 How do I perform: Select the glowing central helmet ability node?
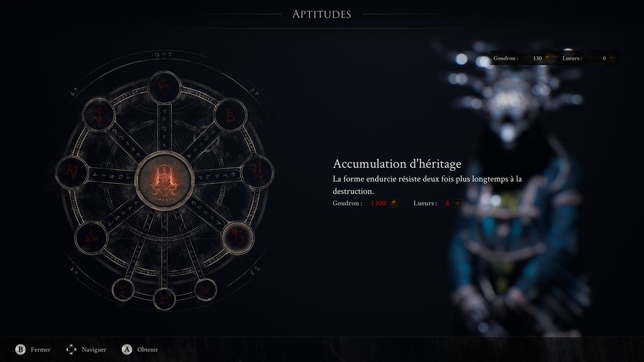click(x=164, y=181)
